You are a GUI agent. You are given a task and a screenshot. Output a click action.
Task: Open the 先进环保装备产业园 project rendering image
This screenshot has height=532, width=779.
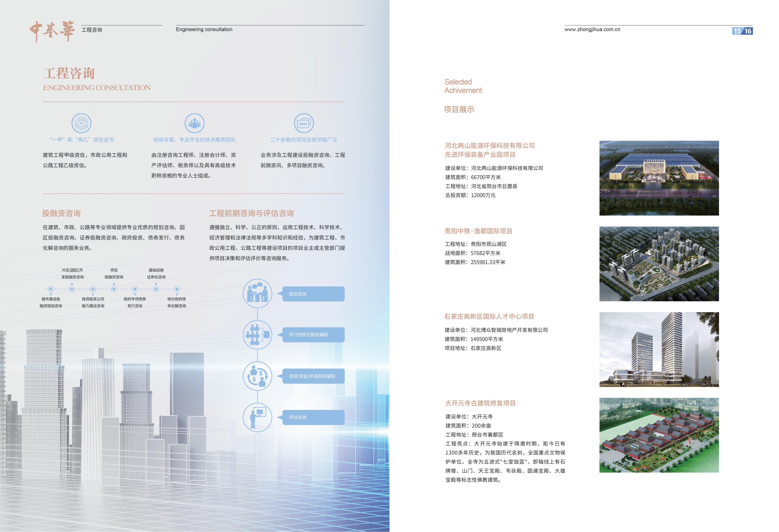659,178
